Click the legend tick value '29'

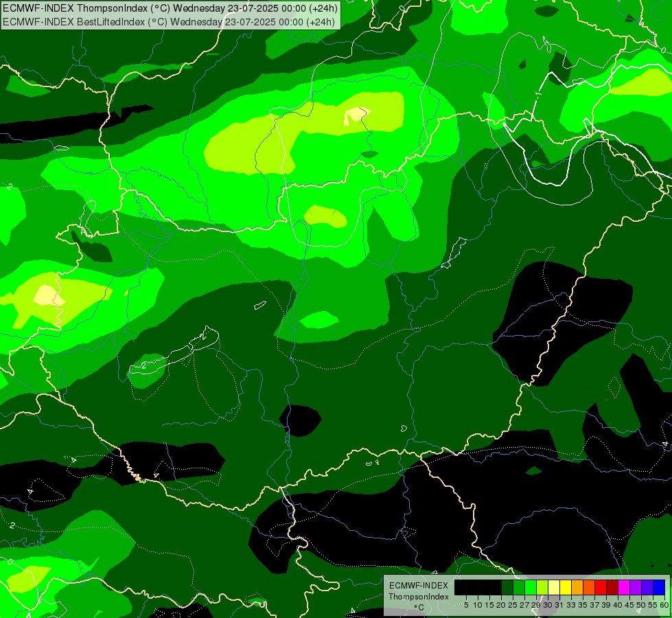535,605
